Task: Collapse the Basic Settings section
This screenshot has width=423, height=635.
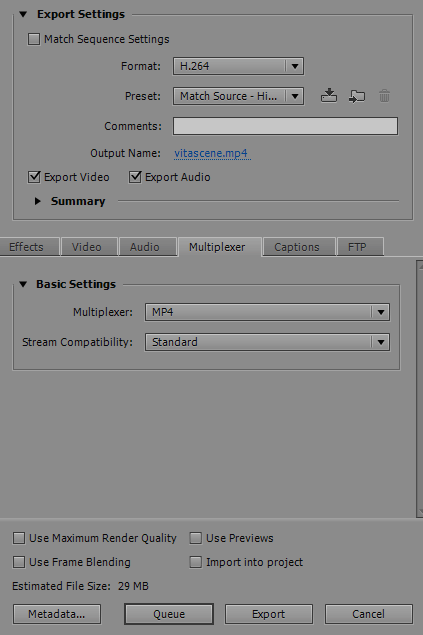Action: tap(23, 284)
